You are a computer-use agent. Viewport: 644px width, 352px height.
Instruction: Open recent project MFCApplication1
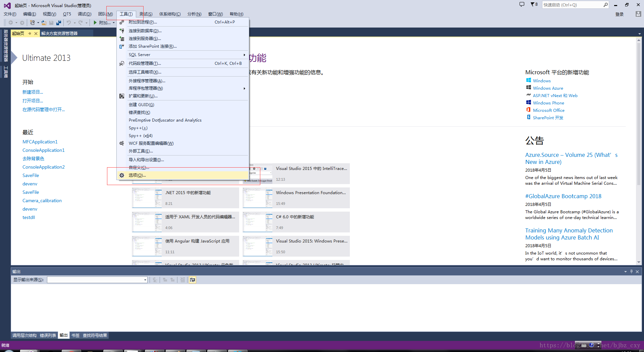tap(40, 142)
